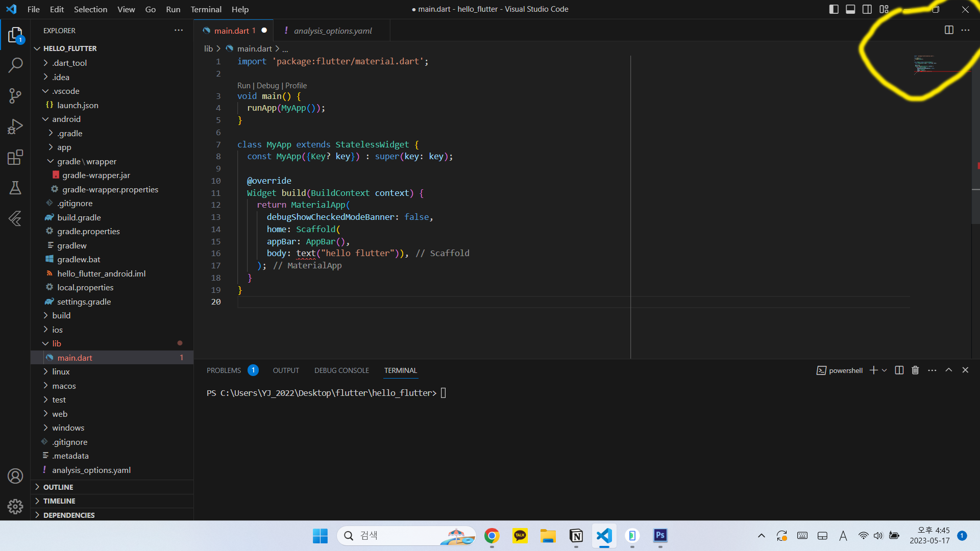Image resolution: width=980 pixels, height=551 pixels.
Task: Open the Testing flask view
Action: pyautogui.click(x=15, y=188)
